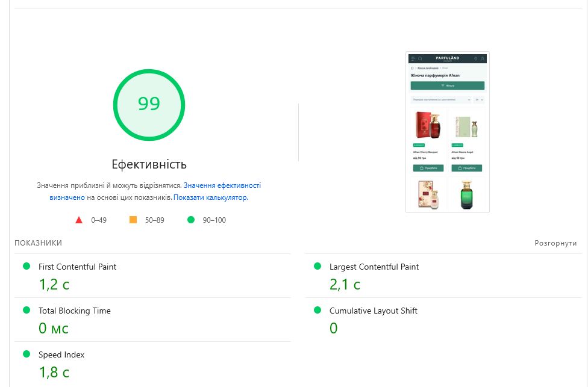
Task: Click green status dot beside Largest Contentful Paint
Action: click(x=317, y=266)
